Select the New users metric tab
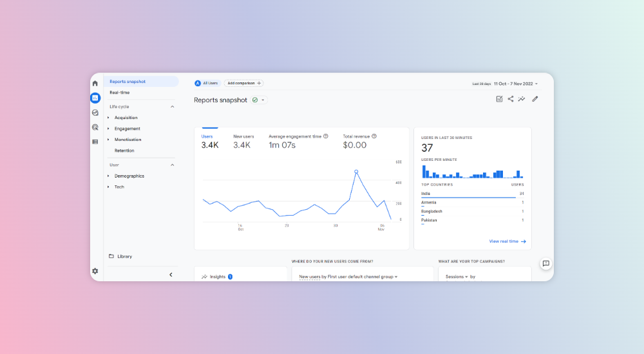 pos(243,141)
